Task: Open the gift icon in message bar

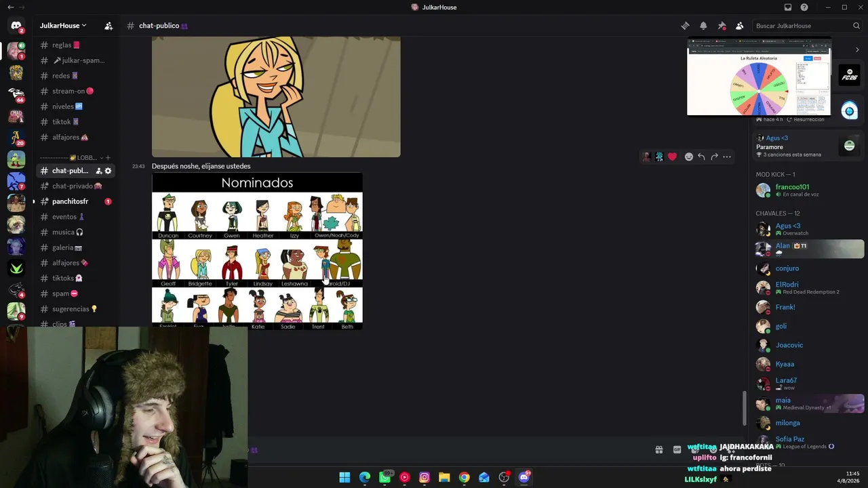Action: (x=658, y=449)
